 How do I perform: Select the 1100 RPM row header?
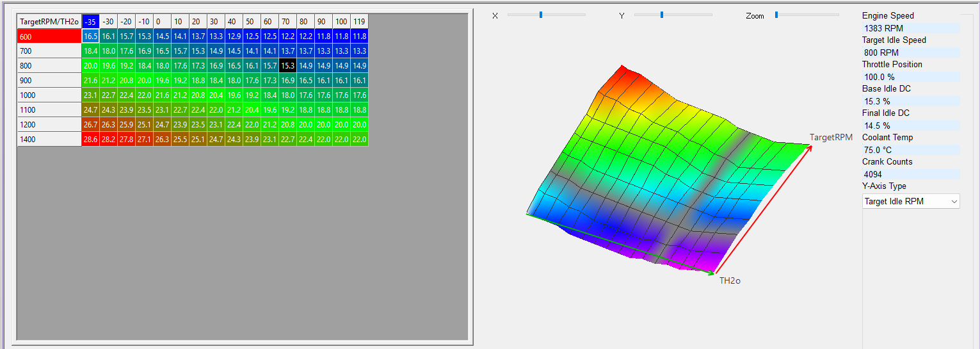pyautogui.click(x=49, y=110)
